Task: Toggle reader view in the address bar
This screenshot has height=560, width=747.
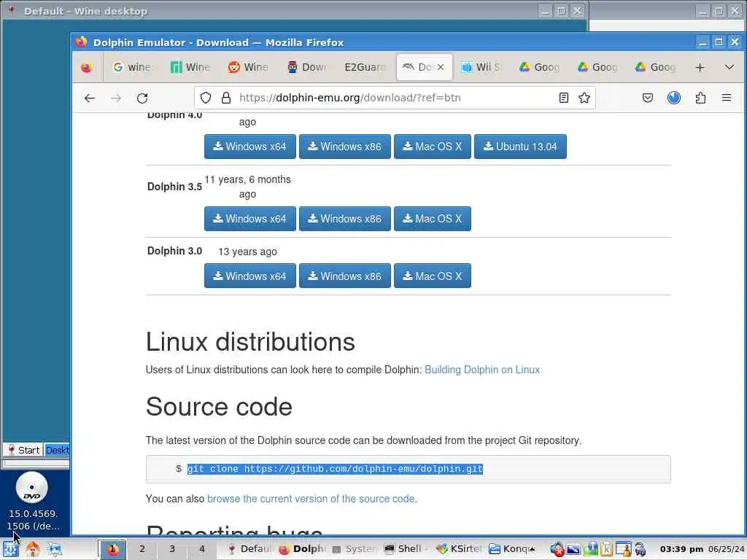Action: coord(564,98)
